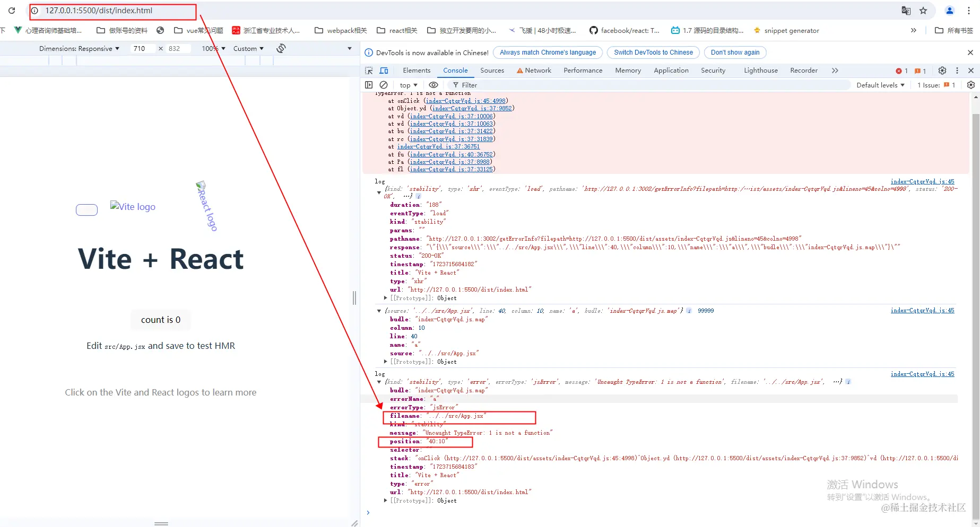
Task: Open the Default levels dropdown
Action: [x=880, y=85]
